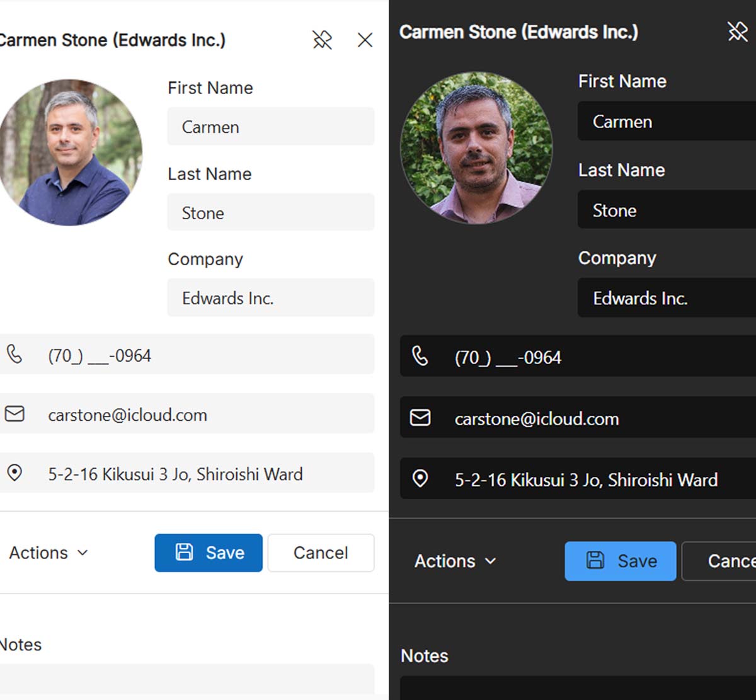
Task: Unpin the contact card
Action: click(x=322, y=40)
